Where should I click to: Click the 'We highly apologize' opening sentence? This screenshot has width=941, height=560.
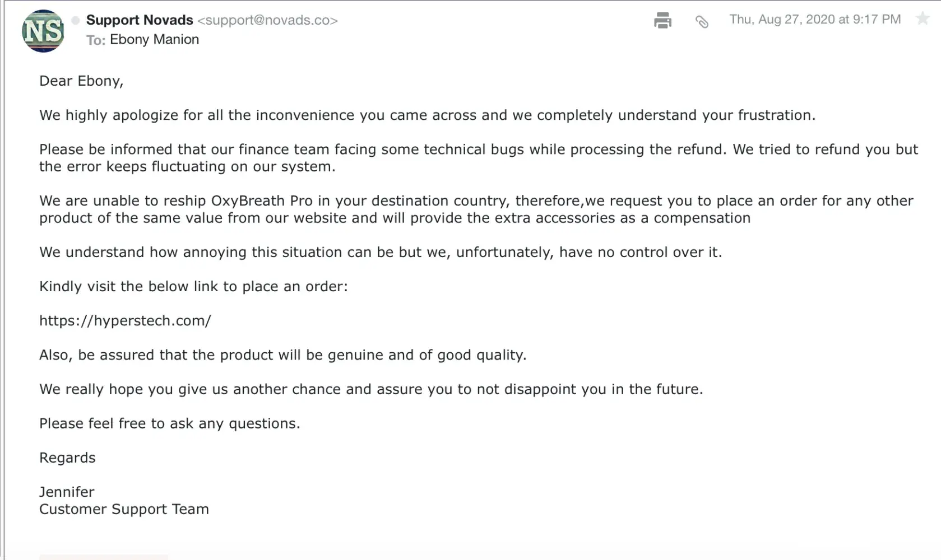[427, 115]
